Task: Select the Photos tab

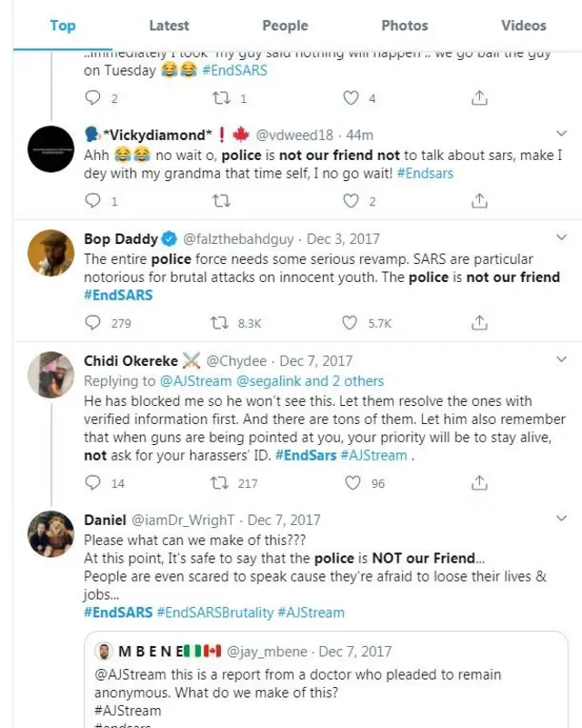Action: click(x=405, y=25)
